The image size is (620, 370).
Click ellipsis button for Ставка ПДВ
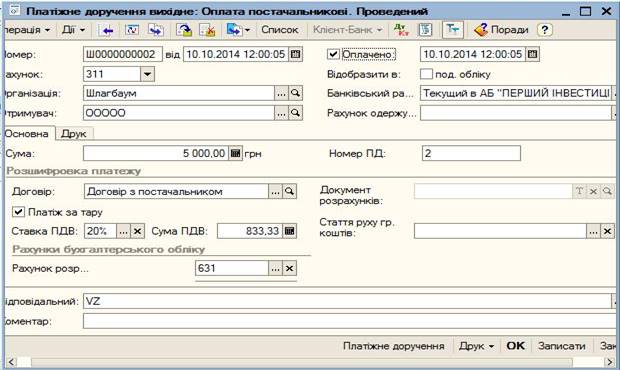pos(123,231)
